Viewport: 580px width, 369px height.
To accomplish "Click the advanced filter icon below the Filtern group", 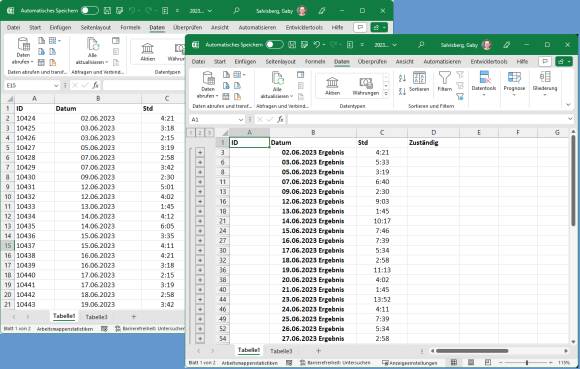I will [460, 97].
